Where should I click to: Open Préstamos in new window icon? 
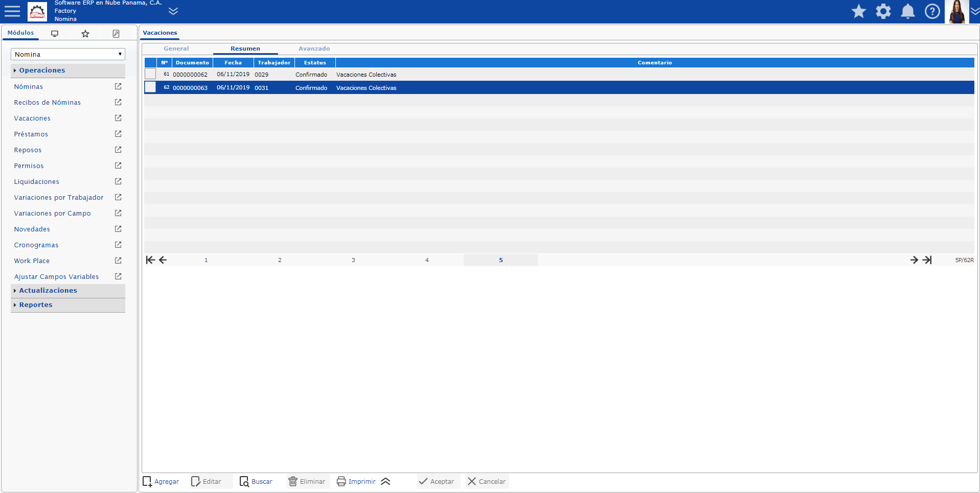point(118,134)
